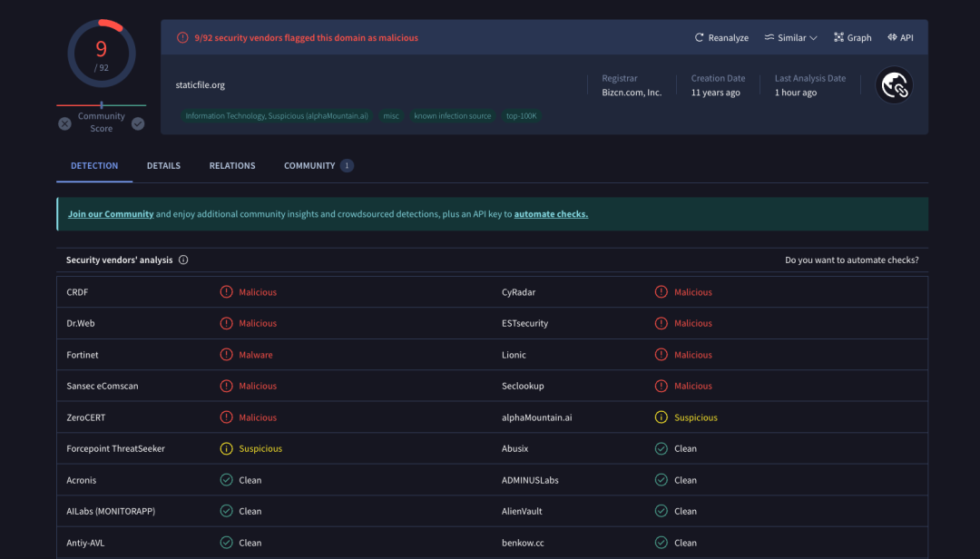Click the malicious icon for Sansec eComscan
The height and width of the screenshot is (559, 980).
(x=226, y=386)
